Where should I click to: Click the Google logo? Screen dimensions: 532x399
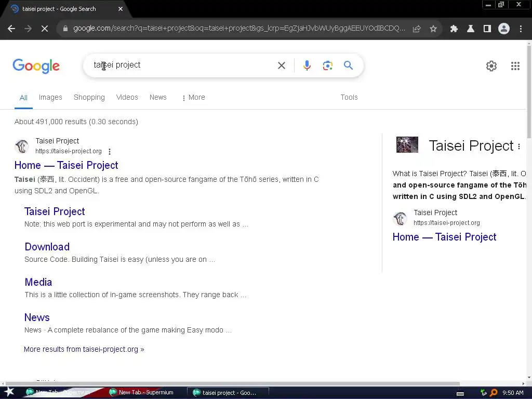[36, 66]
